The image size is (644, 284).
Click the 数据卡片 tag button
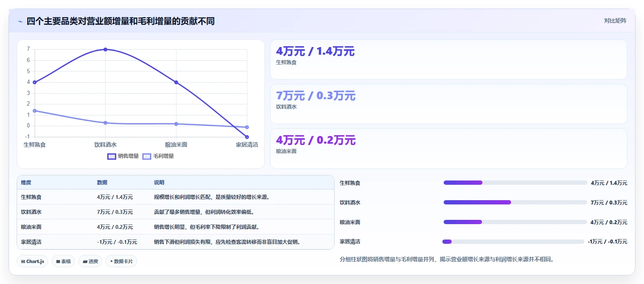pos(121,261)
